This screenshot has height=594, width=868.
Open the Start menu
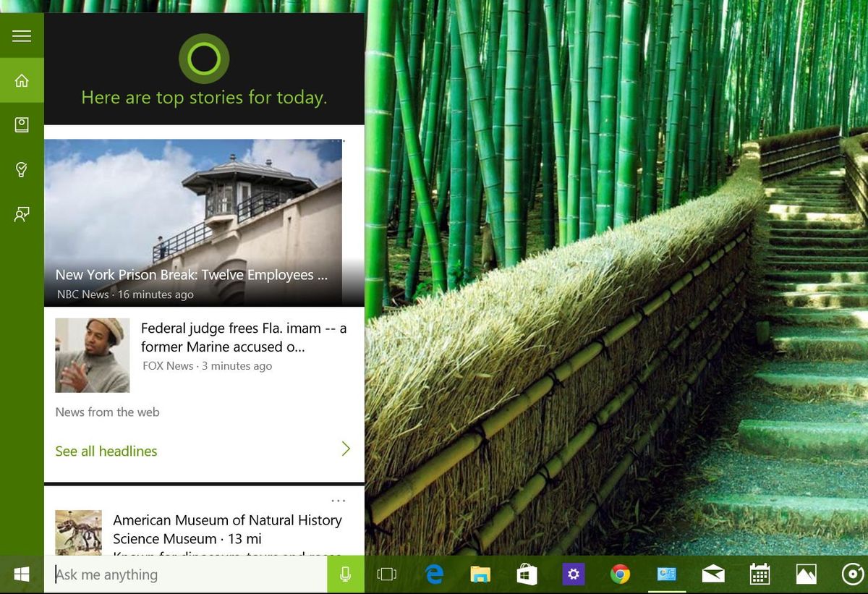tap(21, 574)
